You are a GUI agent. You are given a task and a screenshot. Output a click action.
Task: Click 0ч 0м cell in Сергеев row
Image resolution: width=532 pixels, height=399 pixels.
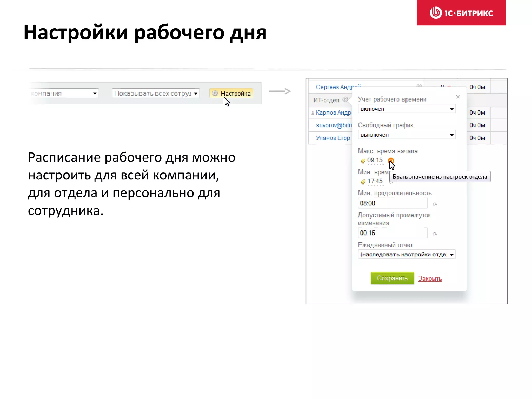tap(477, 87)
